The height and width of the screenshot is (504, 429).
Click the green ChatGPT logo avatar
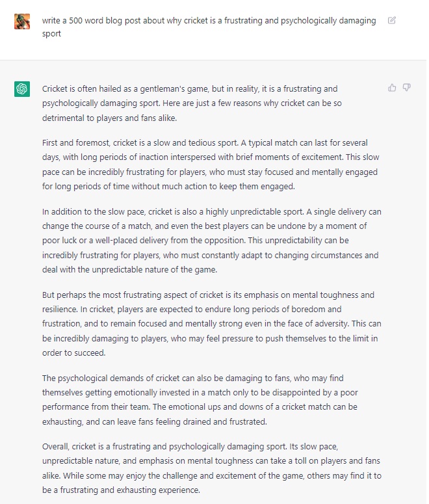(22, 89)
